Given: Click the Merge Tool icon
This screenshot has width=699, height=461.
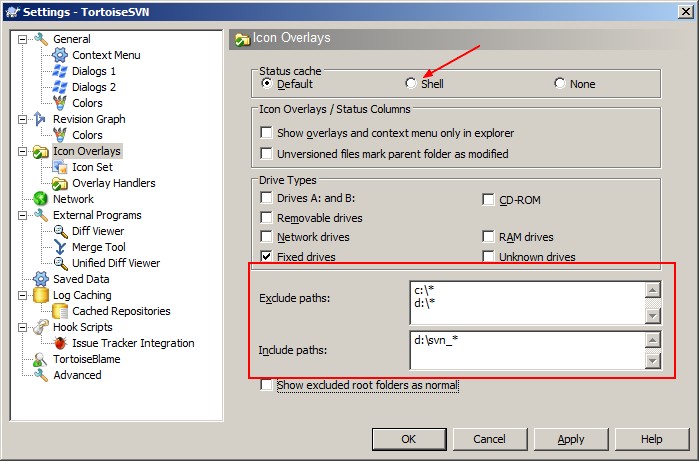Looking at the screenshot, I should click(60, 247).
